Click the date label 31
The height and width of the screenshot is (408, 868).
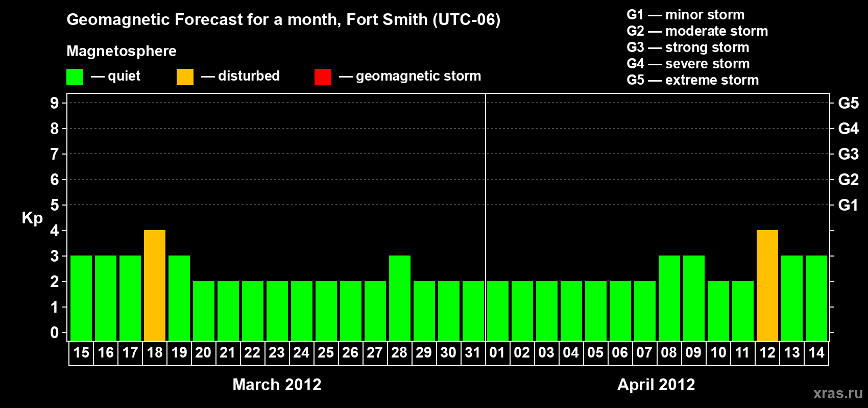click(473, 353)
